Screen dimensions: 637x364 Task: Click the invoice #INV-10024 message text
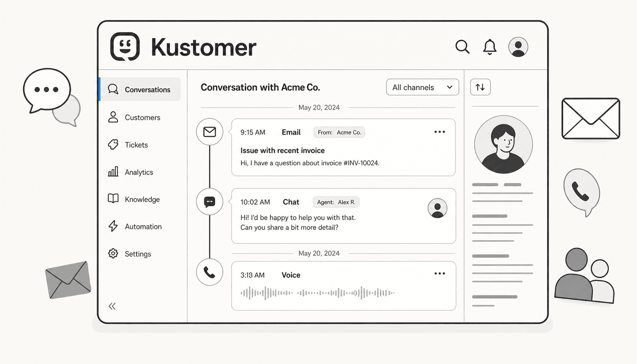310,163
